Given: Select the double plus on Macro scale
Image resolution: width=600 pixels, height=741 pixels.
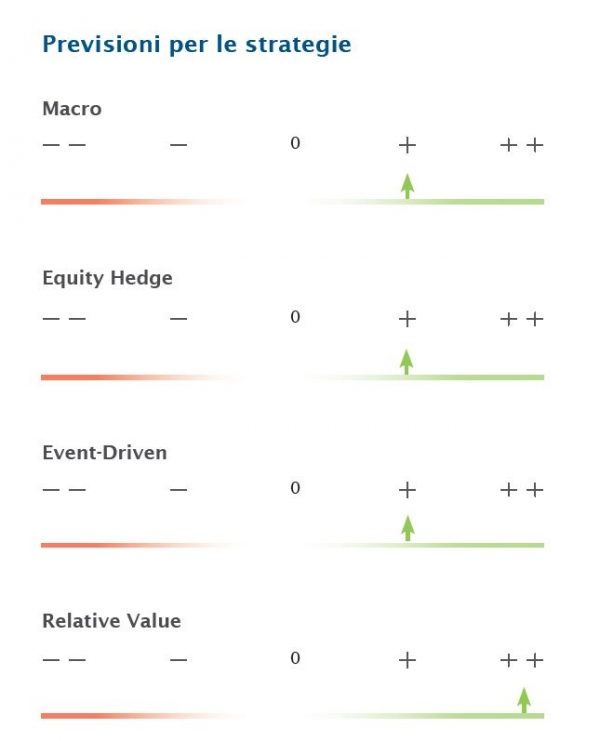Looking at the screenshot, I should pyautogui.click(x=522, y=145).
